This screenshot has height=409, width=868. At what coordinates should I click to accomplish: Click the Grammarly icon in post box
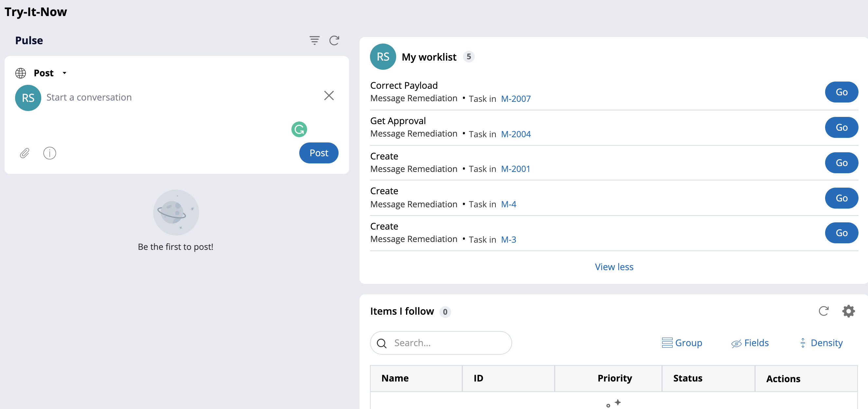[299, 129]
